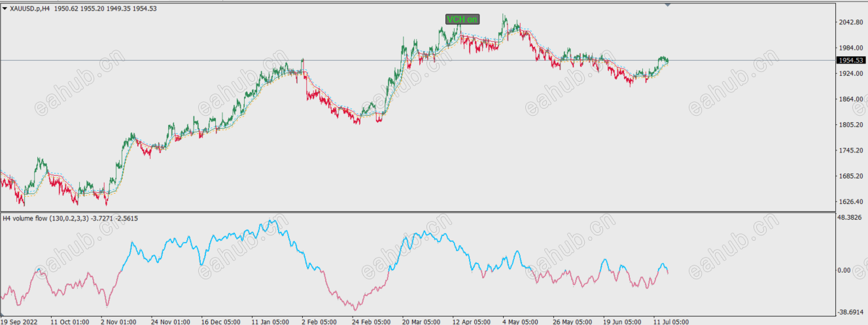Screen dimensions: 868x325
Task: Click the -38.6914 indicator scale value
Action: [852, 312]
